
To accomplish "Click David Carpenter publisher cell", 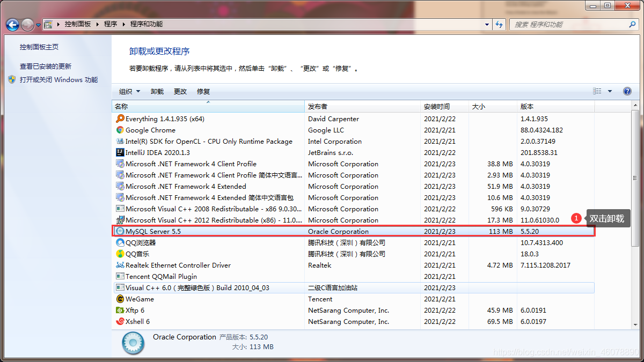I will (333, 119).
